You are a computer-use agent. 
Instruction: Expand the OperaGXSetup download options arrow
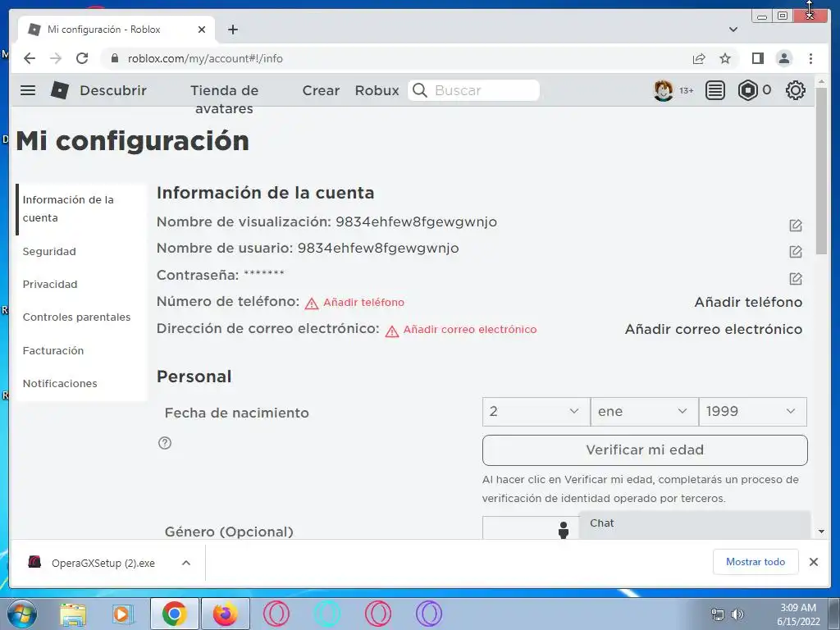click(186, 563)
